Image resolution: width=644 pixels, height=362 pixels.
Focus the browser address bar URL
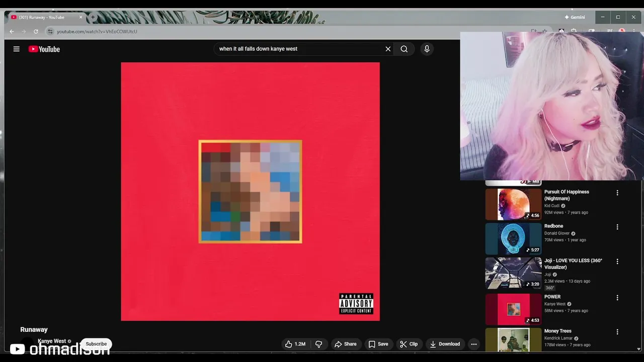[97, 31]
